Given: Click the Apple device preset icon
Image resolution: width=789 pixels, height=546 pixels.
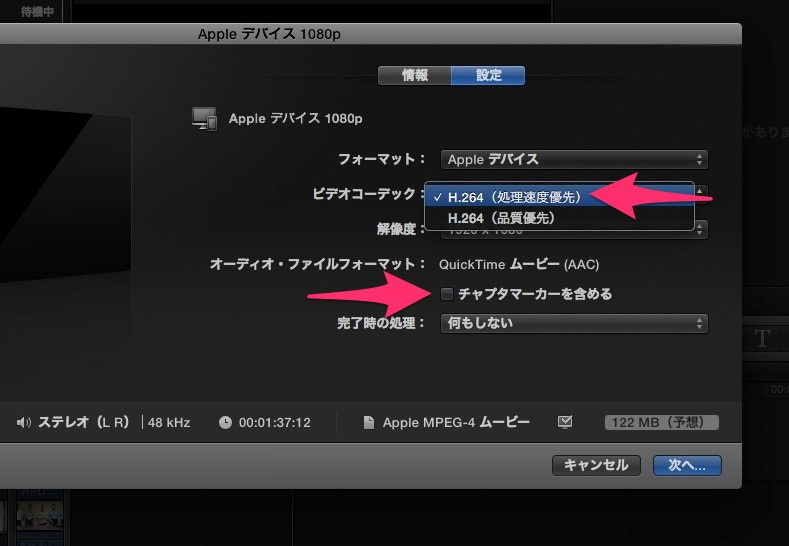Looking at the screenshot, I should pyautogui.click(x=204, y=119).
